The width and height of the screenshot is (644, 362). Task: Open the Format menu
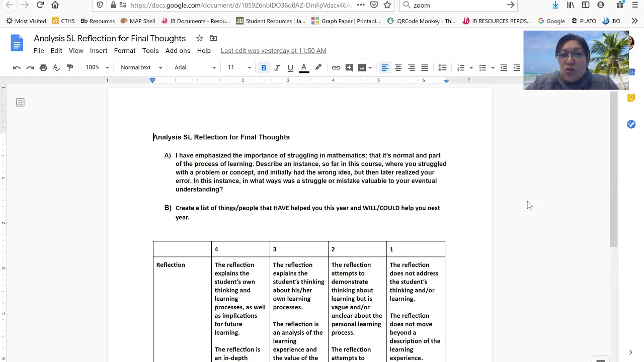point(125,51)
